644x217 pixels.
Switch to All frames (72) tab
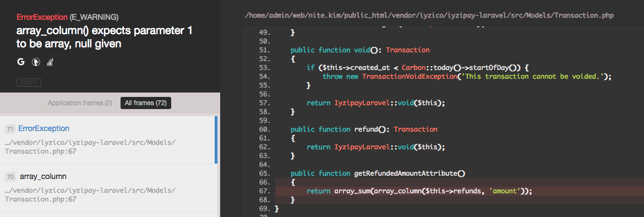tap(145, 103)
